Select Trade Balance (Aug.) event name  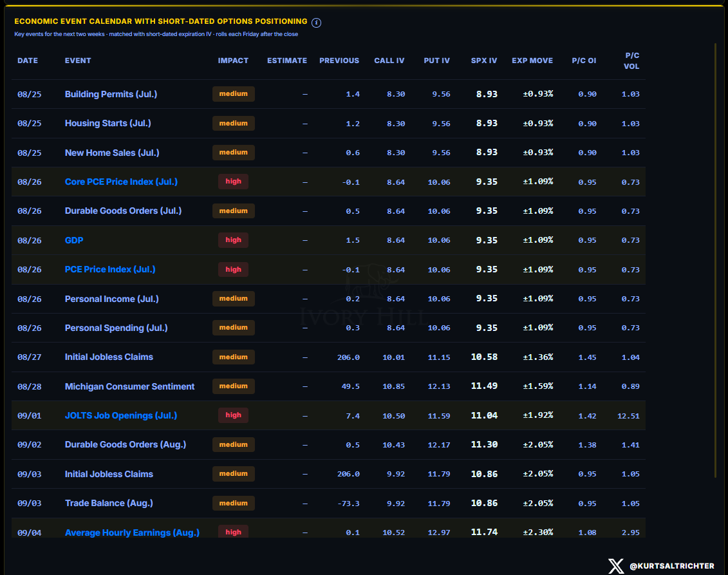pos(109,503)
